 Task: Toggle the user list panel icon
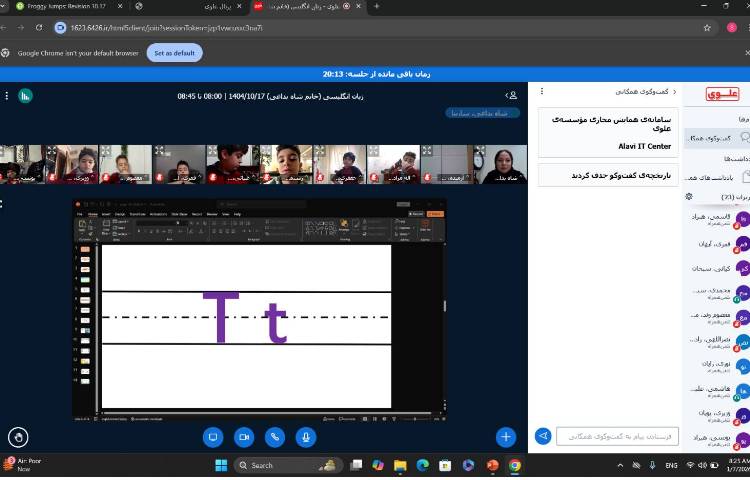(x=512, y=96)
